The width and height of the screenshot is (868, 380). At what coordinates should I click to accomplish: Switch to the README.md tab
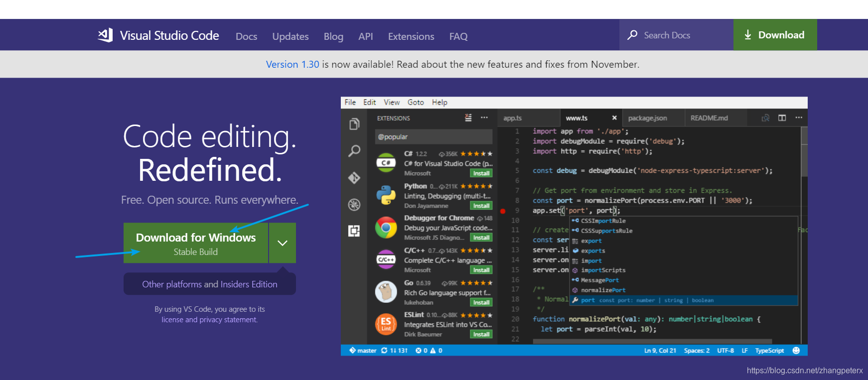[716, 118]
